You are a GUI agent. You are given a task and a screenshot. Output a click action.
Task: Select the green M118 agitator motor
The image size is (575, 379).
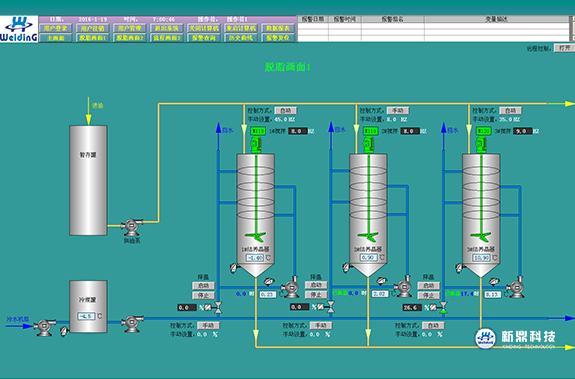pyautogui.click(x=256, y=144)
